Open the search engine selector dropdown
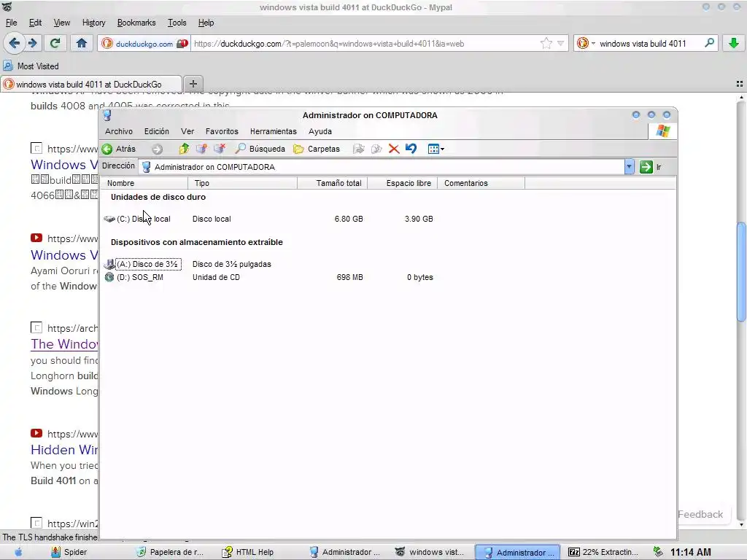The image size is (747, 560). 586,43
